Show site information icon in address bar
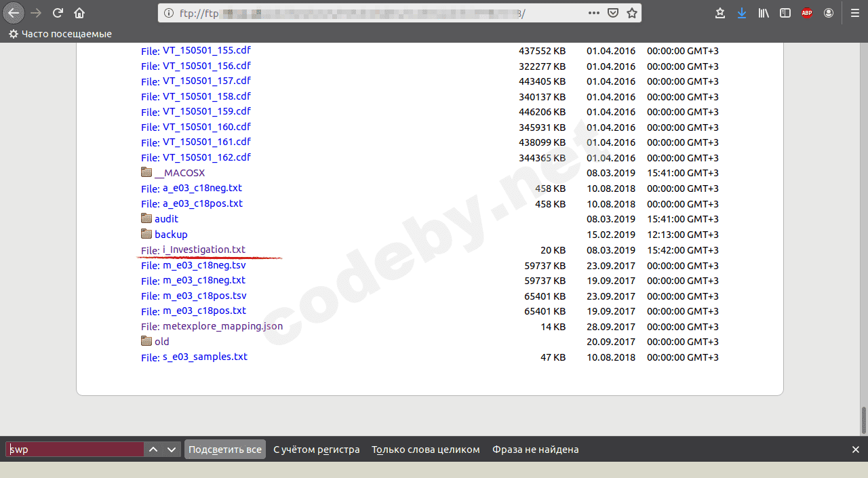Viewport: 868px width, 478px height. [x=170, y=13]
